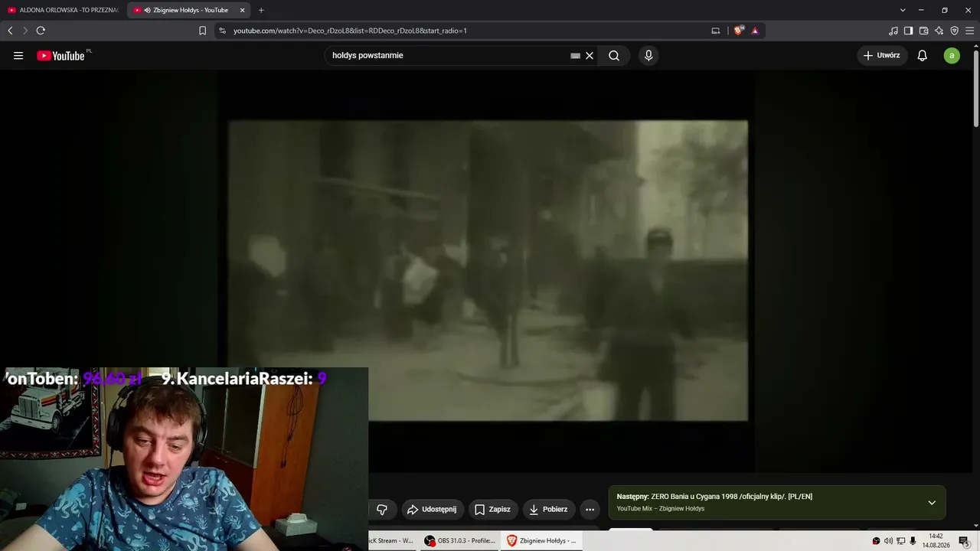This screenshot has width=980, height=551.
Task: Toggle the browser sidebar panel
Action: [x=909, y=31]
